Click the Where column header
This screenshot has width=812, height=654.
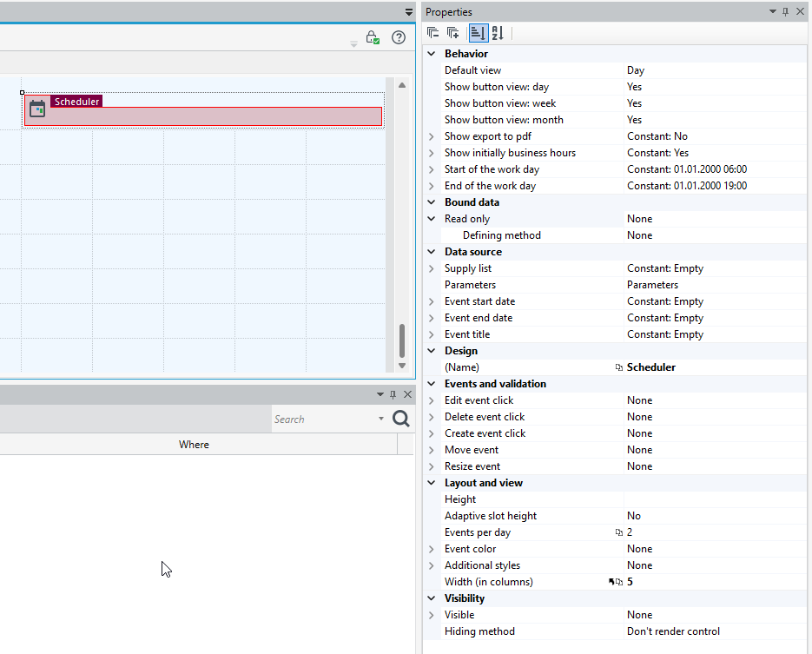(194, 445)
